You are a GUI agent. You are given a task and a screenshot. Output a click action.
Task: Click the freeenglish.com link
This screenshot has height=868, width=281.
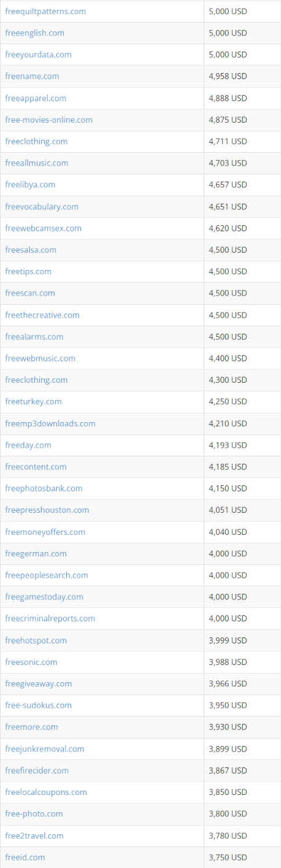[x=34, y=33]
